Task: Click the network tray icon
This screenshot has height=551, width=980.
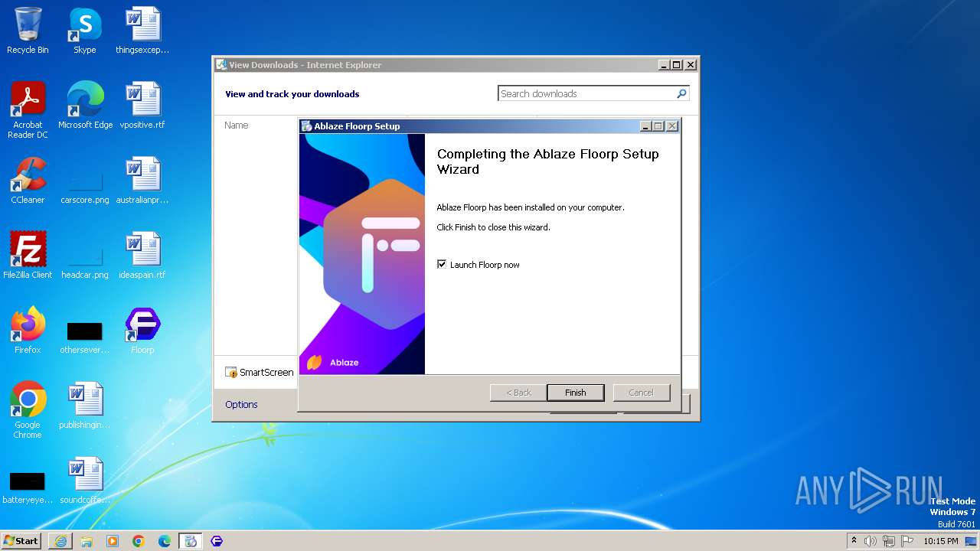Action: tap(889, 541)
